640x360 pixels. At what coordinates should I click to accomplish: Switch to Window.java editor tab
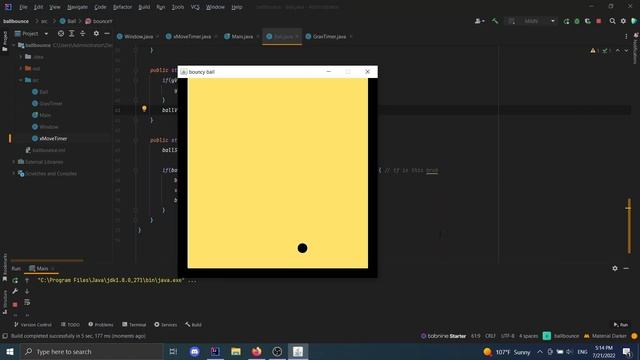tap(137, 36)
